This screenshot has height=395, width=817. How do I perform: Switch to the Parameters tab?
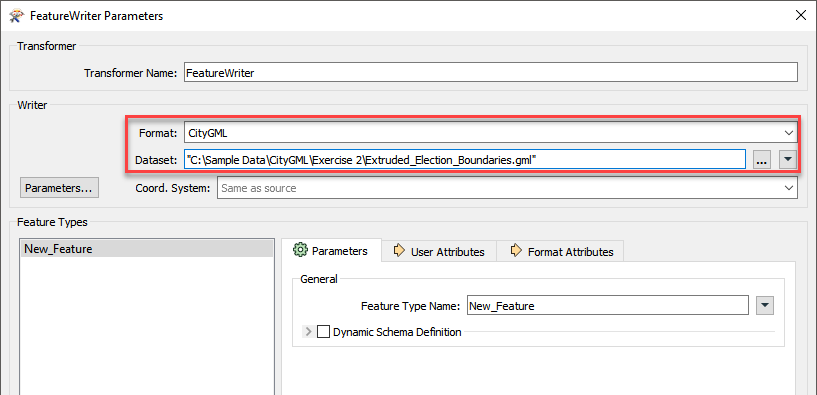pos(331,251)
